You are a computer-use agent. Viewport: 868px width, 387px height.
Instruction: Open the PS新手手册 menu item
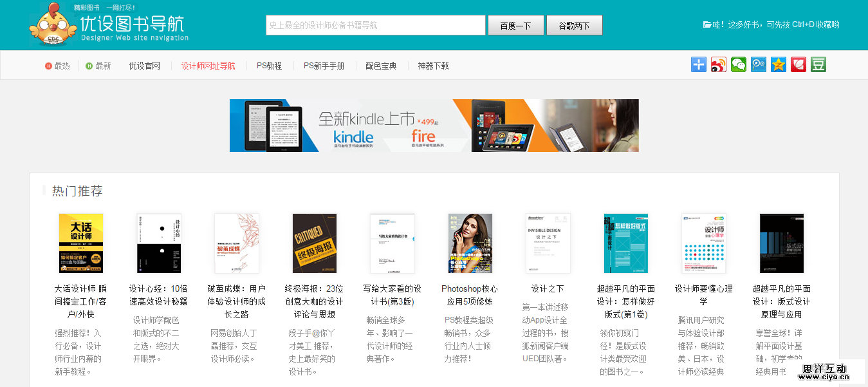point(324,66)
